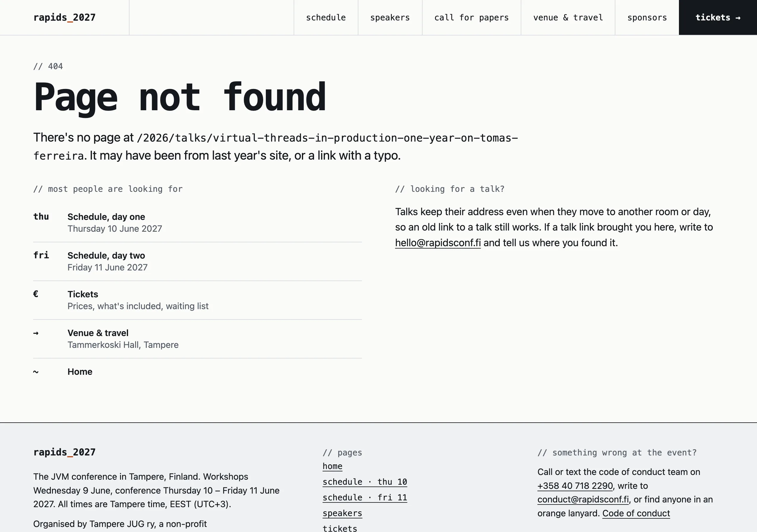Open the schedule nav item
Image resolution: width=757 pixels, height=532 pixels.
click(x=326, y=17)
